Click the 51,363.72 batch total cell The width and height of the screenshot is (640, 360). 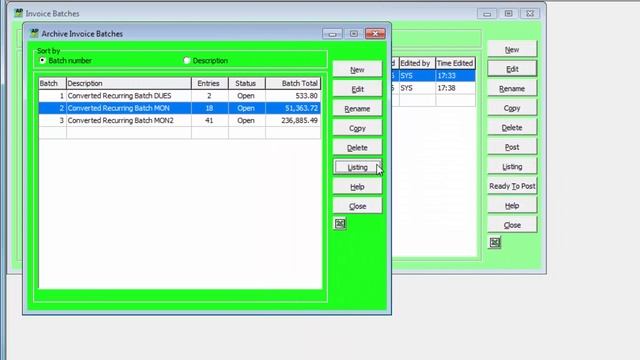tap(293, 108)
